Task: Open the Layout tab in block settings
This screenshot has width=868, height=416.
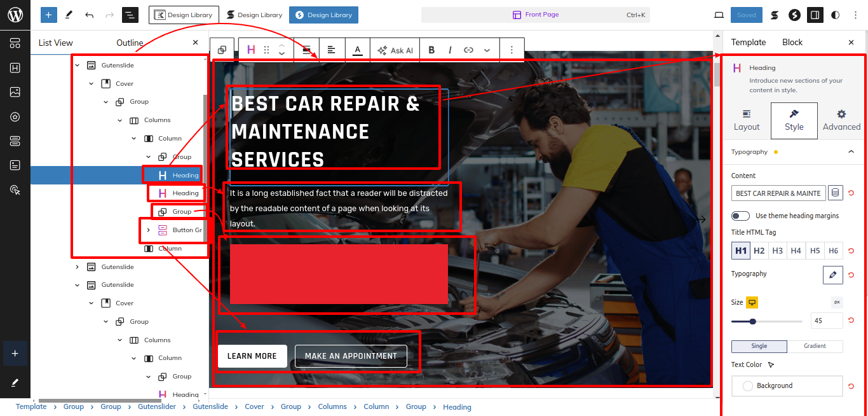Action: tap(747, 120)
